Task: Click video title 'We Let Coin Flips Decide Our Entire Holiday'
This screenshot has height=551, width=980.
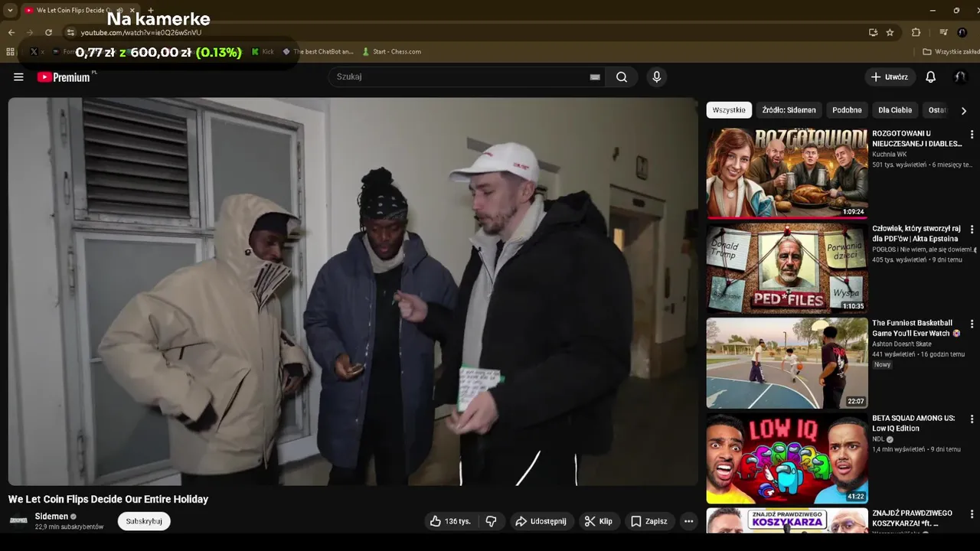Action: pyautogui.click(x=108, y=499)
